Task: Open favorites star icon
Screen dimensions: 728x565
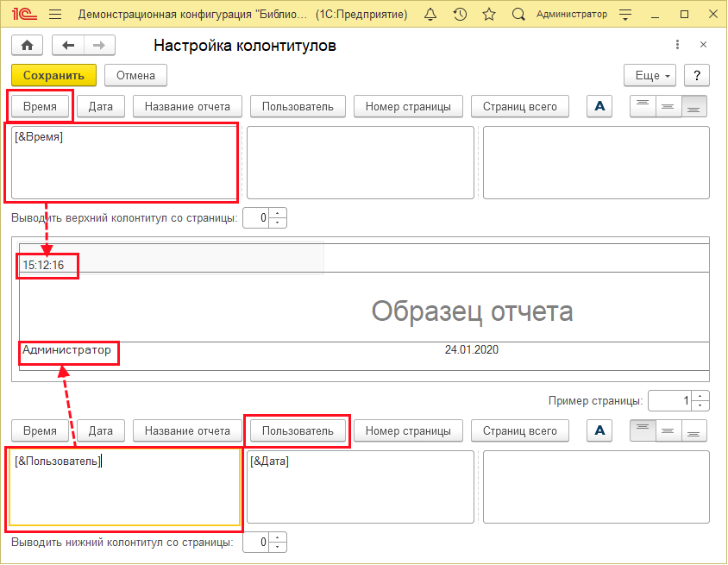Action: (489, 15)
